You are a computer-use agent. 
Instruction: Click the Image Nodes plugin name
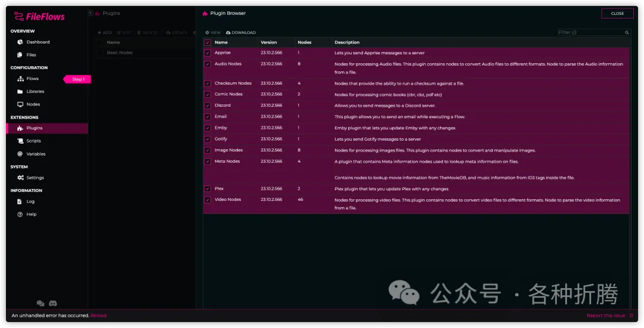click(x=228, y=150)
